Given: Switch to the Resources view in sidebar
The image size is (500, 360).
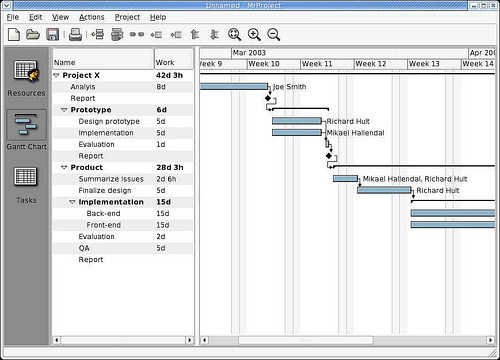Looking at the screenshot, I should 26,78.
